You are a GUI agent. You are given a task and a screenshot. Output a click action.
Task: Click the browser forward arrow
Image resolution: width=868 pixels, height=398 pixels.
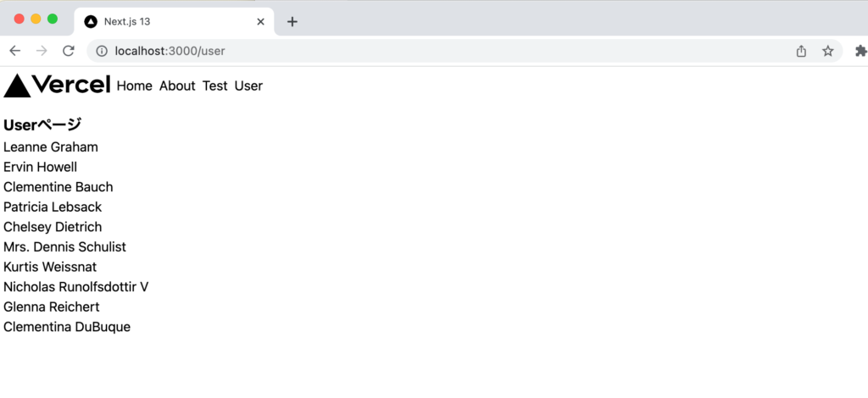pyautogui.click(x=42, y=51)
